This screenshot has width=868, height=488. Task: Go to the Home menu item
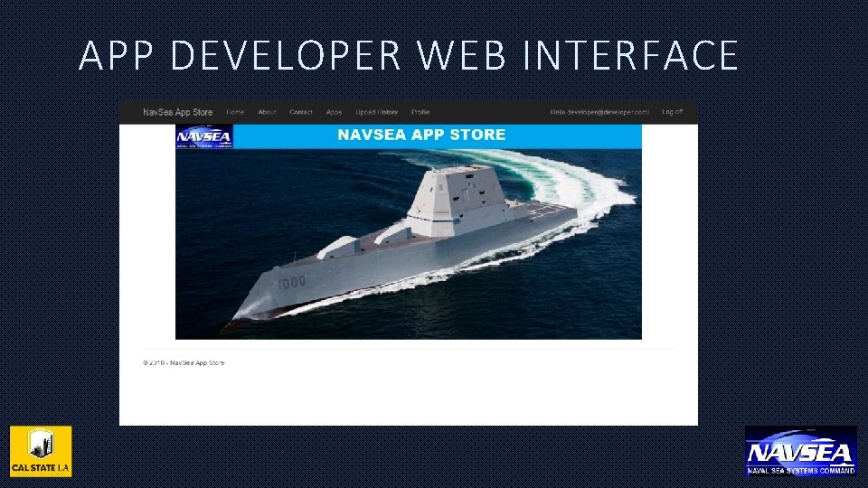coord(235,112)
